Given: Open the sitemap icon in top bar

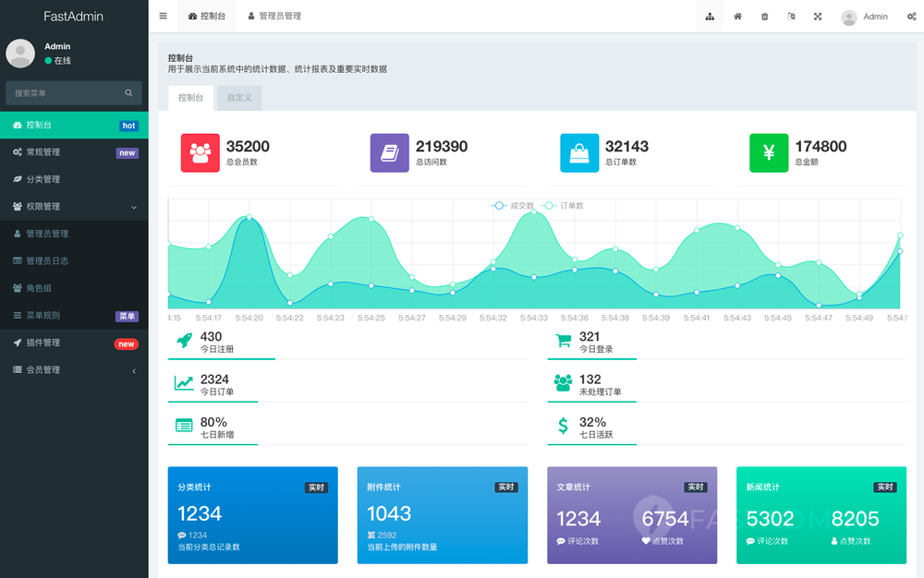Looking at the screenshot, I should pos(710,17).
